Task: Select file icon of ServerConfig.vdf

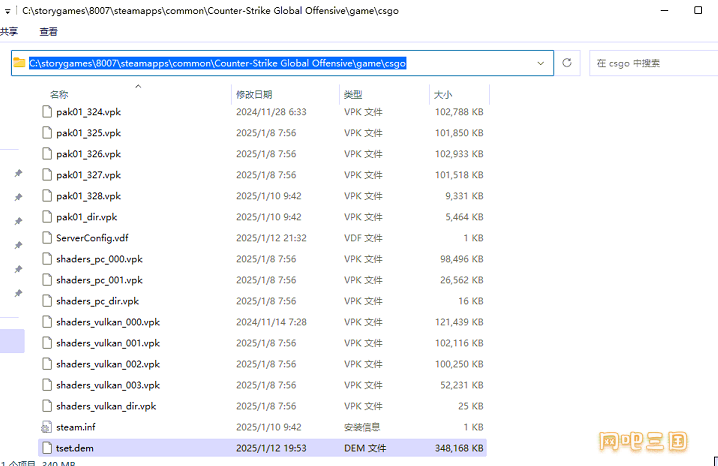Action: coord(47,238)
